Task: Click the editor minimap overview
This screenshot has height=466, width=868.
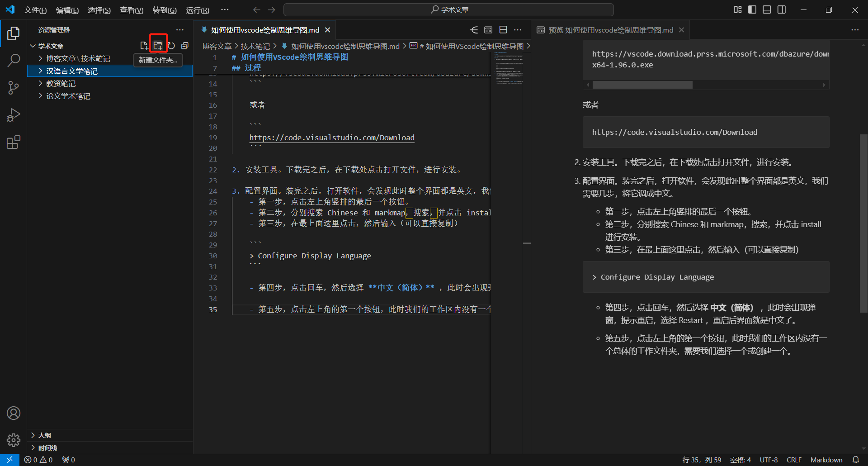Action: click(509, 68)
